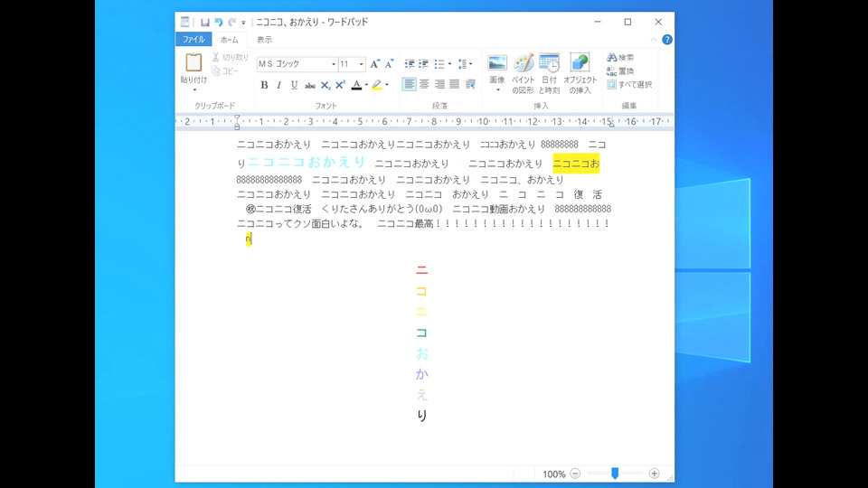Collapse the ribbon with the caret icon
This screenshot has height=488, width=868.
click(654, 40)
